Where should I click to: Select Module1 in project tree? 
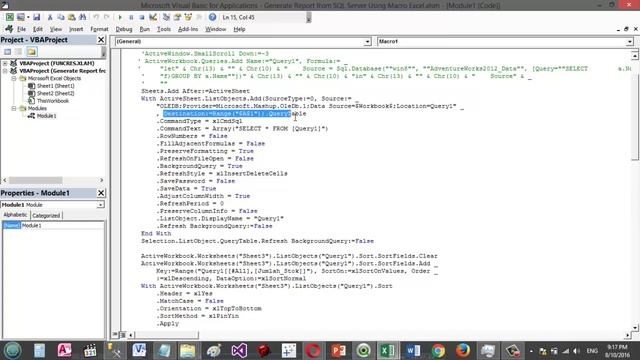click(x=47, y=116)
